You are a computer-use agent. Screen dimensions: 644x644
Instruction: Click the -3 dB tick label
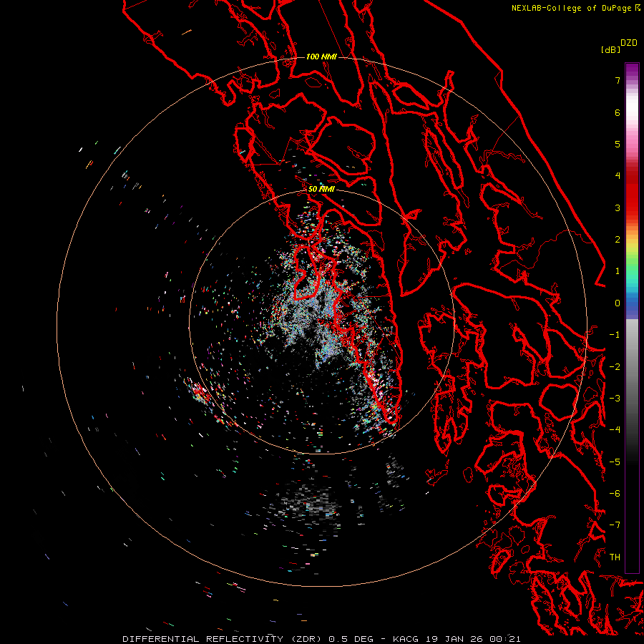pos(615,399)
